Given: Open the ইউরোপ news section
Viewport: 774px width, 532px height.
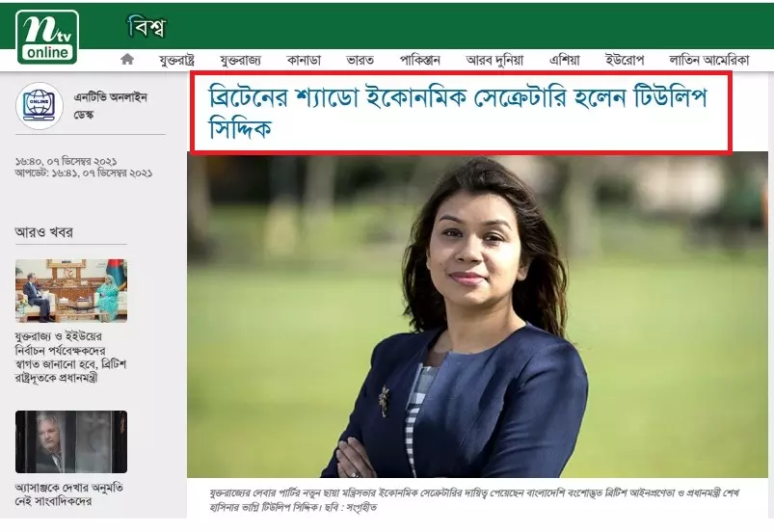Looking at the screenshot, I should (626, 60).
